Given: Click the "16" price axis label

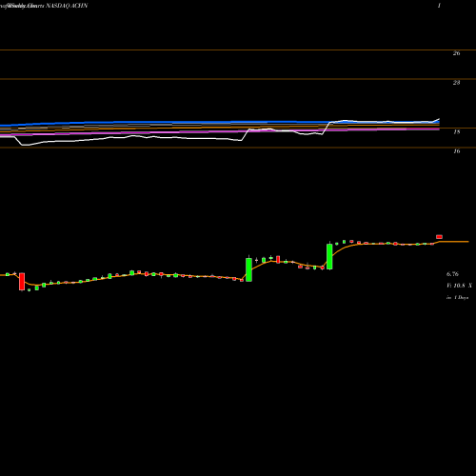Looking at the screenshot, I should [x=457, y=151].
